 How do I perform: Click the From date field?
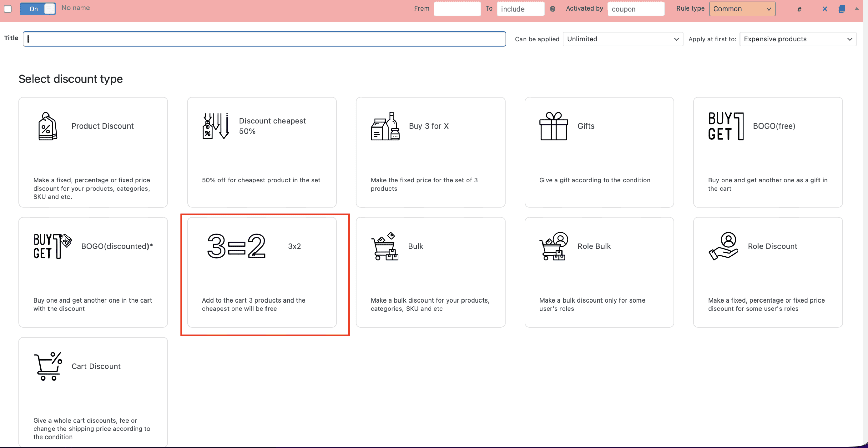457,9
